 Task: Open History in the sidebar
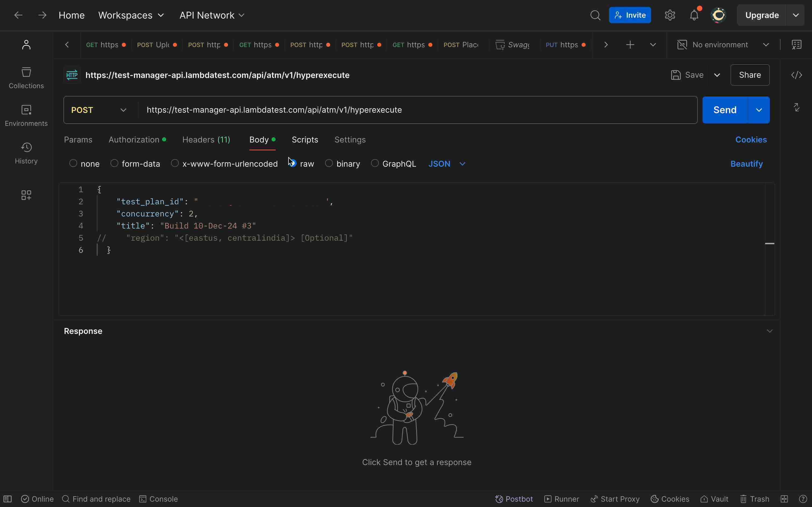click(x=26, y=153)
